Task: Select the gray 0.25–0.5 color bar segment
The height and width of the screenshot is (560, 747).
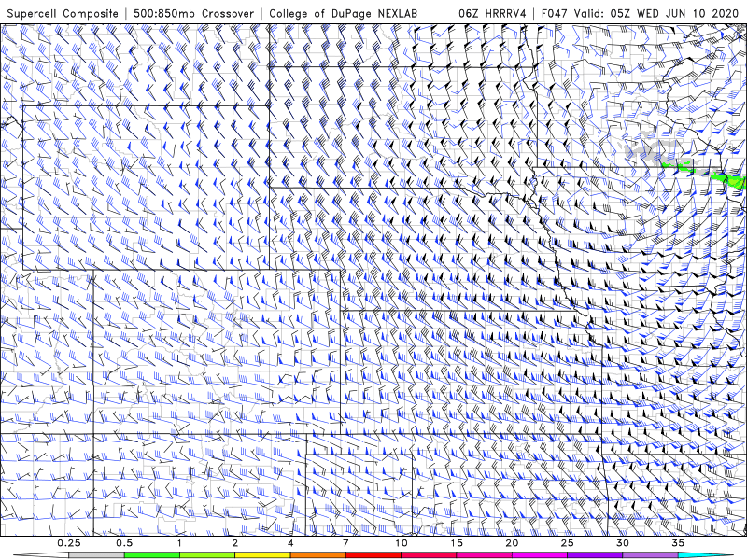Action: (97, 555)
